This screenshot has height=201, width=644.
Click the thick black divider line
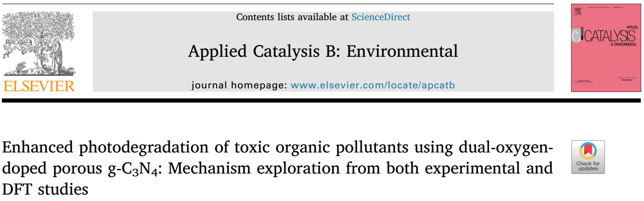click(322, 100)
